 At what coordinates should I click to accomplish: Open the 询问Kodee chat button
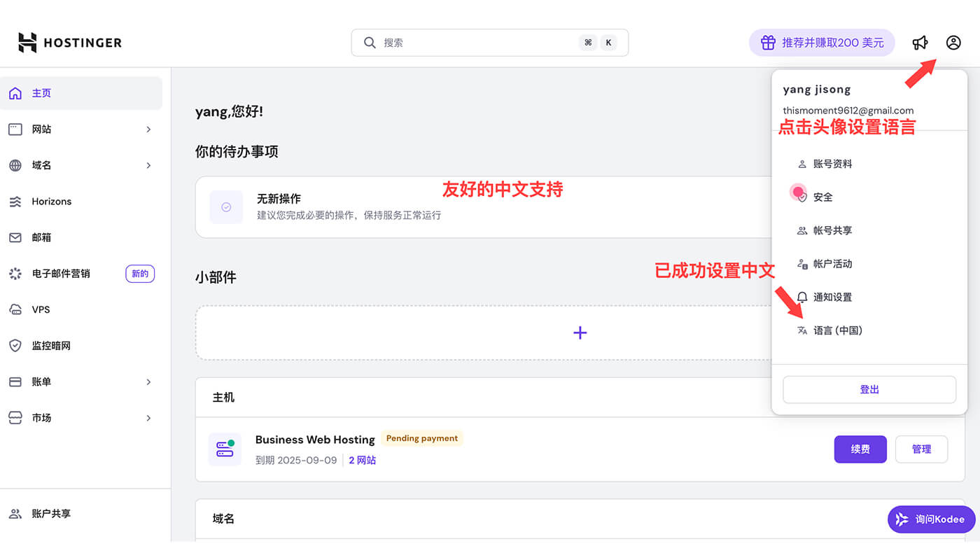coord(931,519)
